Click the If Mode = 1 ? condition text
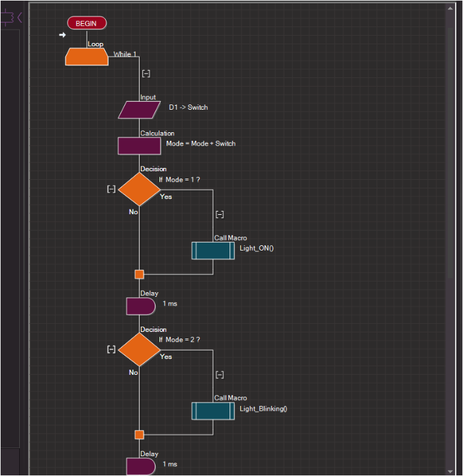The height and width of the screenshot is (476, 463). point(179,179)
